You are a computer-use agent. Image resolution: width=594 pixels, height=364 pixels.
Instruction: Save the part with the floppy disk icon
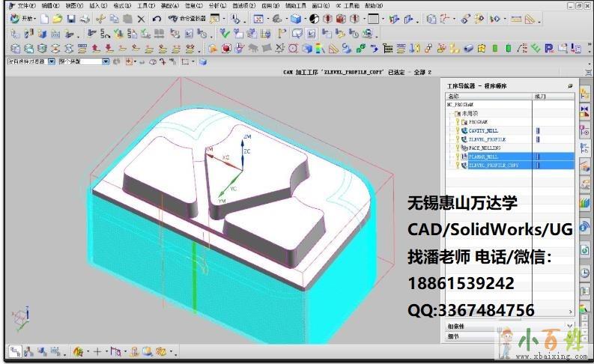click(x=70, y=18)
